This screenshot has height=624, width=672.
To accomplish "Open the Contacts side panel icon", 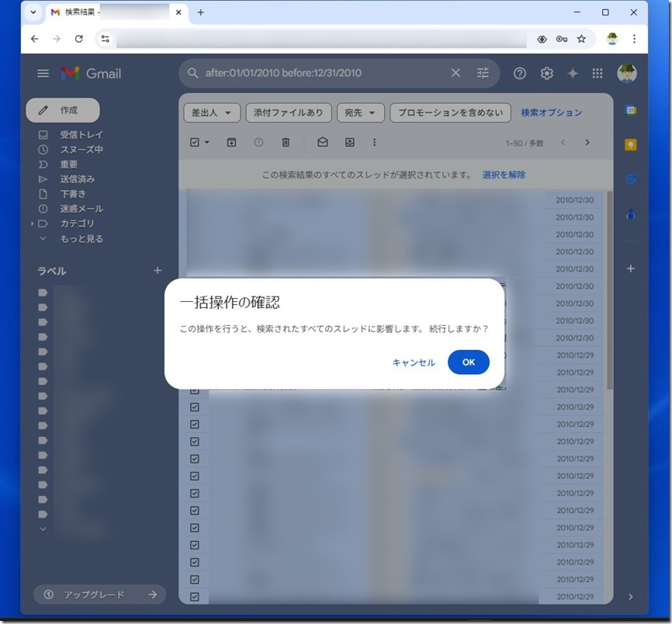I will point(630,213).
